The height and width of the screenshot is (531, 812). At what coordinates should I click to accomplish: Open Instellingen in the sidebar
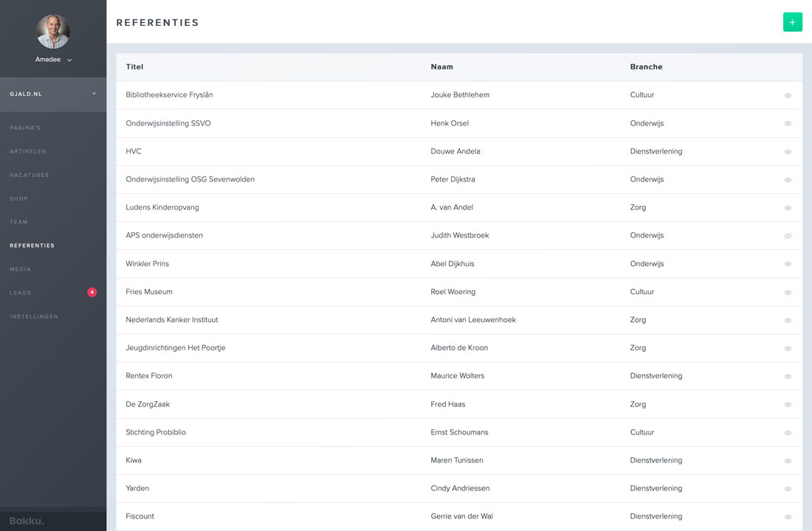coord(34,316)
